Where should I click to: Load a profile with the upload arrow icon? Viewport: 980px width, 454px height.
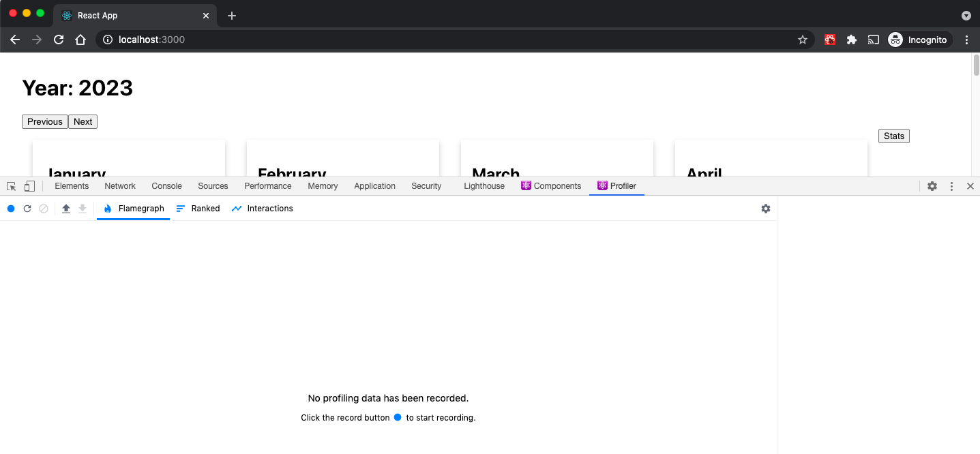tap(66, 209)
